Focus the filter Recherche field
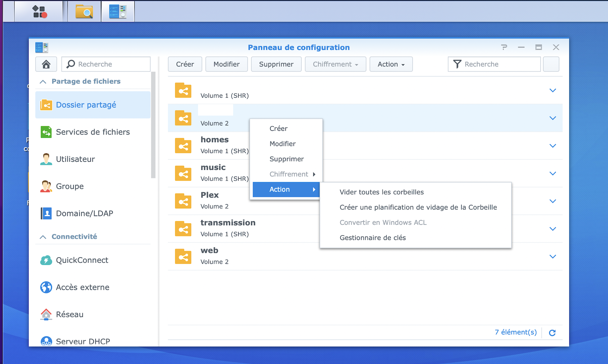608x364 pixels. [494, 64]
